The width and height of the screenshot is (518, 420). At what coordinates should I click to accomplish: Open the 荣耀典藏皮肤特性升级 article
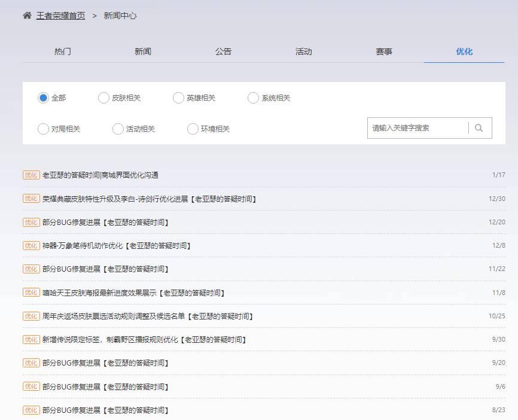click(150, 198)
